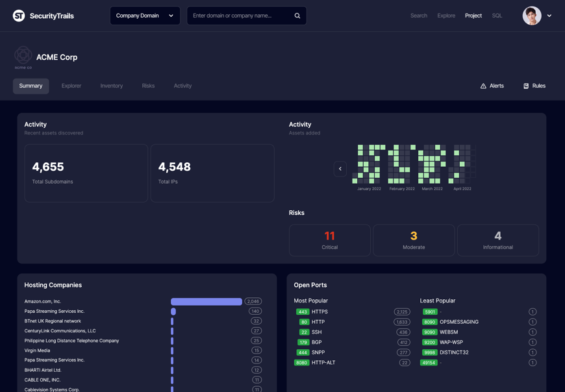Click the 412 BGP count badge
This screenshot has height=392, width=565.
point(403,342)
